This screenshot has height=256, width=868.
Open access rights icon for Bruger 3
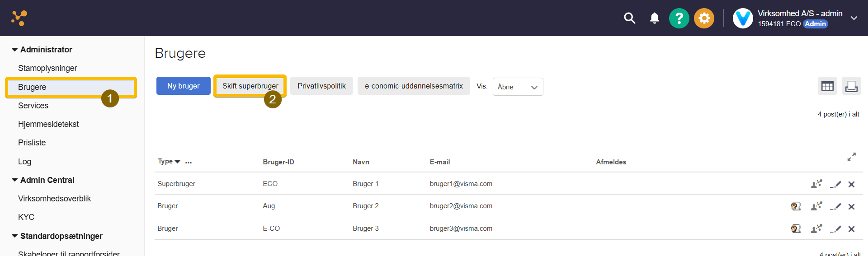(816, 229)
